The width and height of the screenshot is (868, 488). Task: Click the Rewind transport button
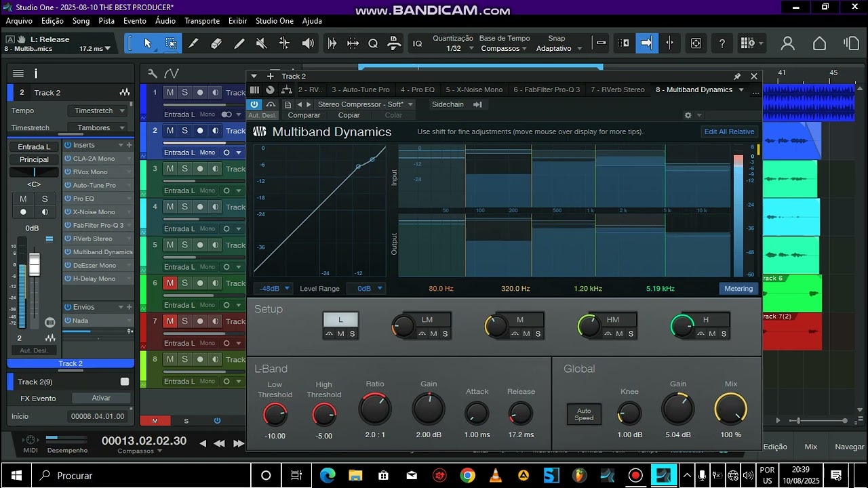coord(219,443)
